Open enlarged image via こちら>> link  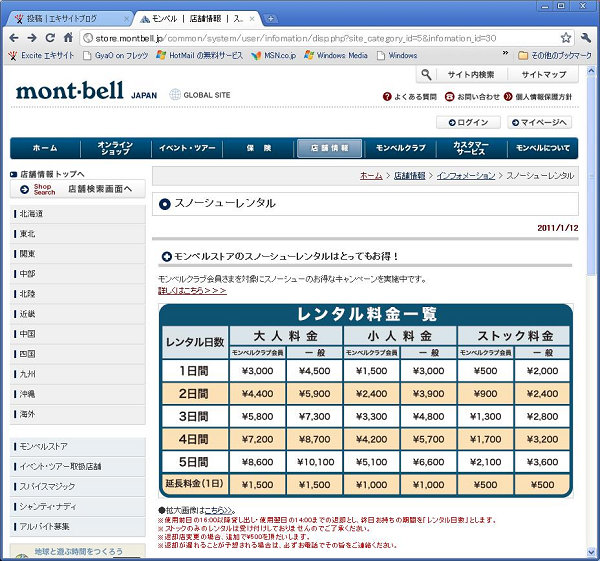(218, 510)
